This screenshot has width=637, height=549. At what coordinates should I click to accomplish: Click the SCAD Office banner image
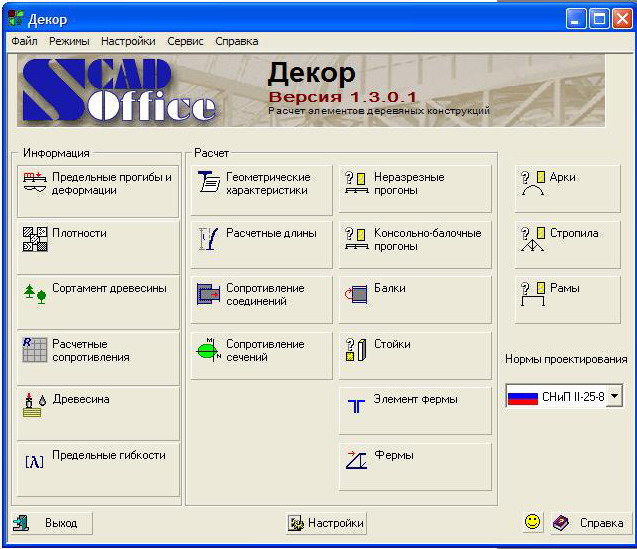(x=311, y=91)
